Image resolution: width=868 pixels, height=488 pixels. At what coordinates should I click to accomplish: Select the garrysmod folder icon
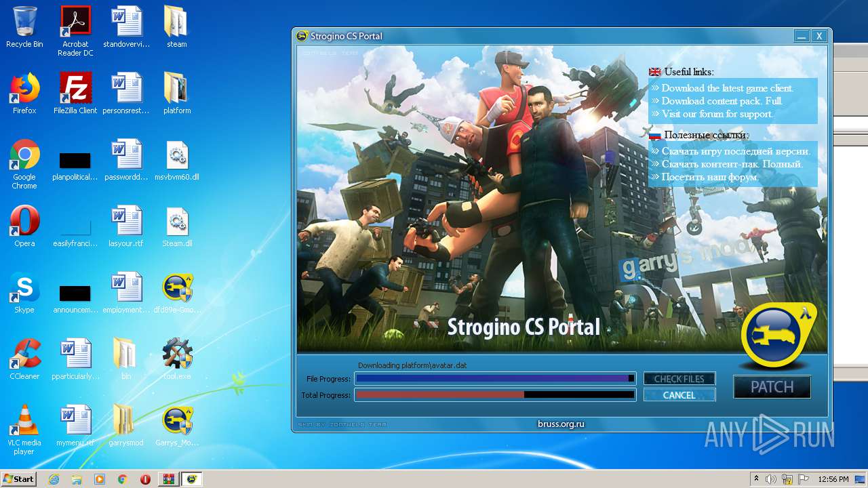[126, 426]
